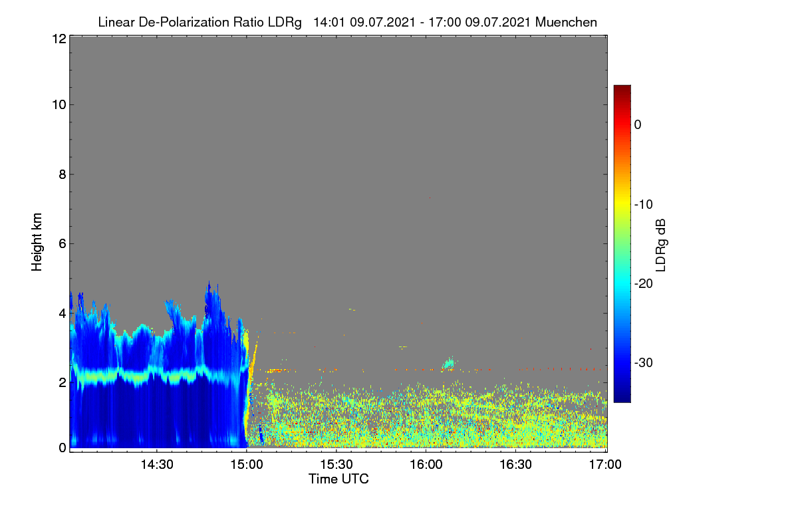This screenshot has height=532, width=798.
Task: Click the 17:00 time tick label
Action: click(x=606, y=464)
